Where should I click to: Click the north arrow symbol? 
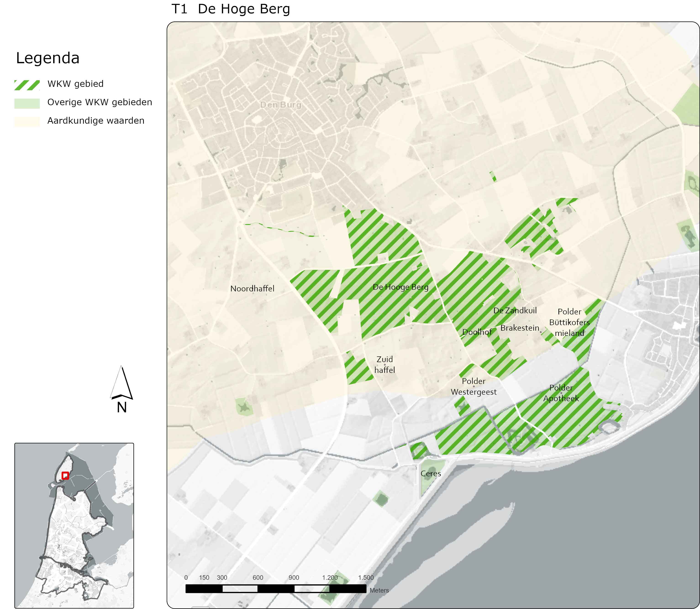tap(121, 383)
